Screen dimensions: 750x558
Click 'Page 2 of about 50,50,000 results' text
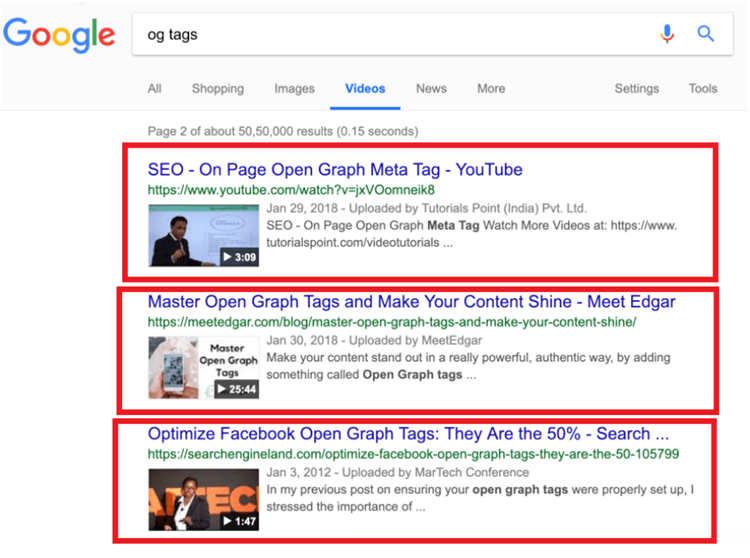point(283,131)
